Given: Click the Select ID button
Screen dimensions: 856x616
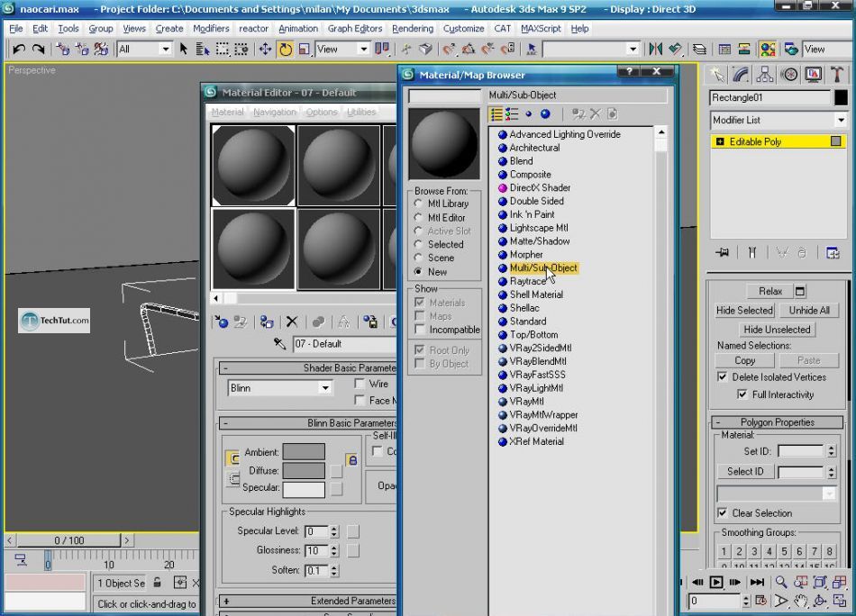Looking at the screenshot, I should pos(744,471).
